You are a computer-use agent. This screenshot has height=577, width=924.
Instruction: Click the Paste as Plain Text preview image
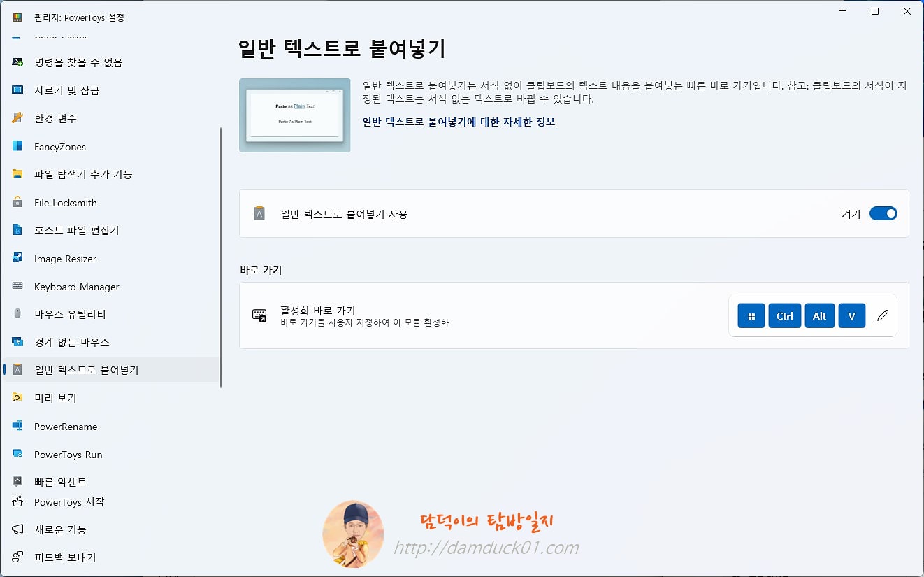pos(294,115)
